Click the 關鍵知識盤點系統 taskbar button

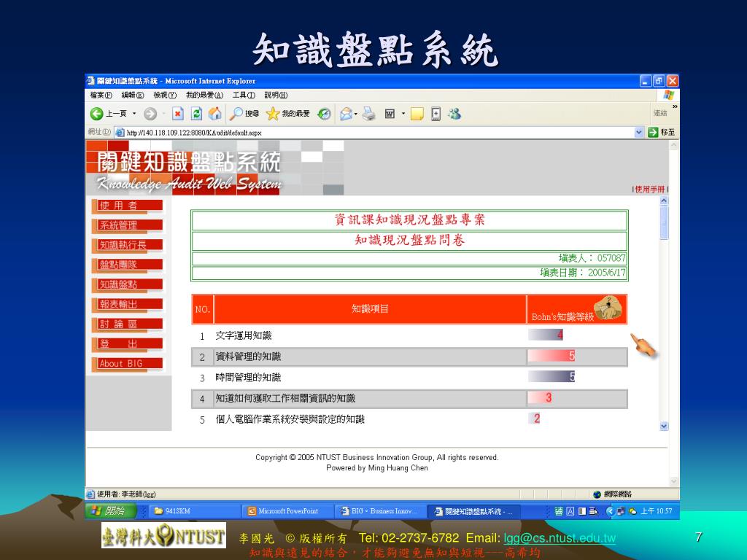474,511
